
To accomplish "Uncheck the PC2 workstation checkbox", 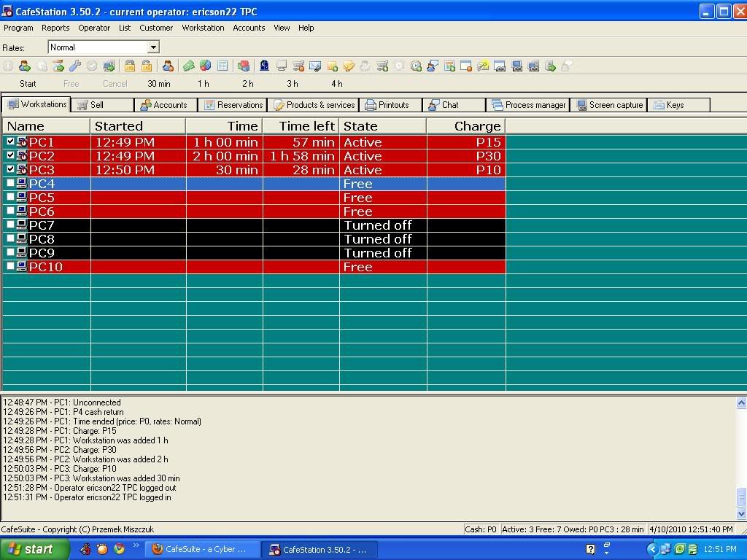I will tap(10, 155).
